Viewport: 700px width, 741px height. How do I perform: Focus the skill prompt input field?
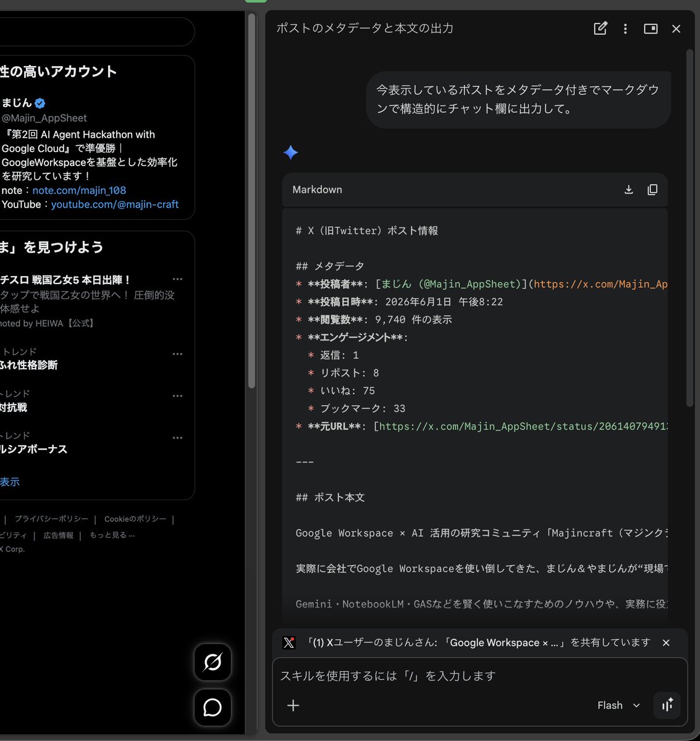click(x=480, y=676)
